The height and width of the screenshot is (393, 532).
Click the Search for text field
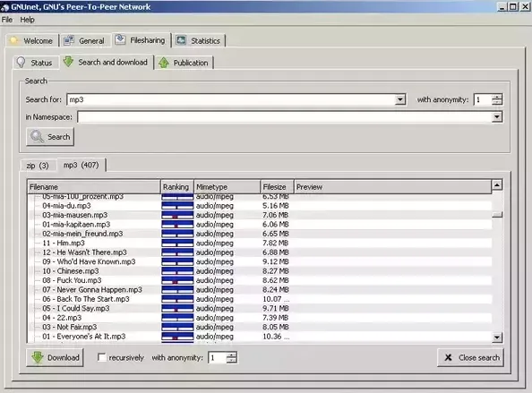coord(231,99)
